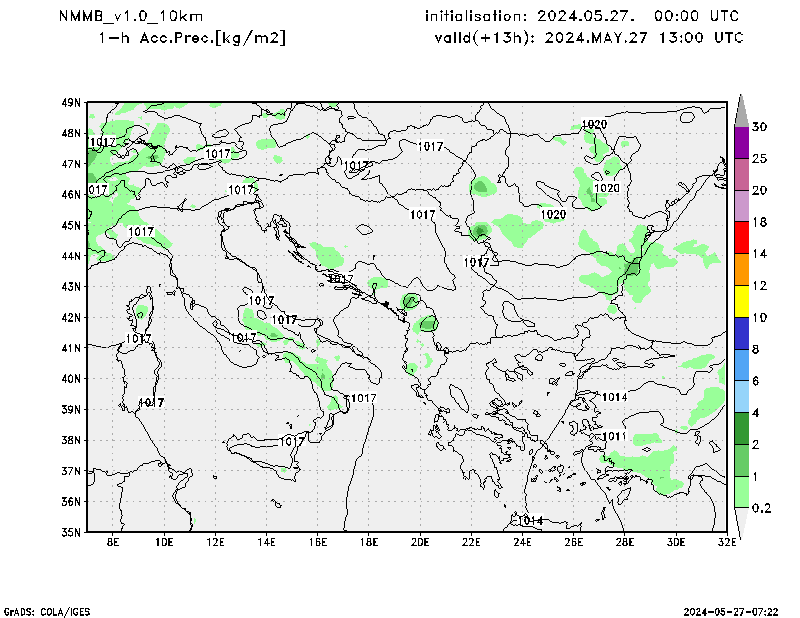Click the orange 12–14 legend color band
800x618 pixels.
(741, 270)
